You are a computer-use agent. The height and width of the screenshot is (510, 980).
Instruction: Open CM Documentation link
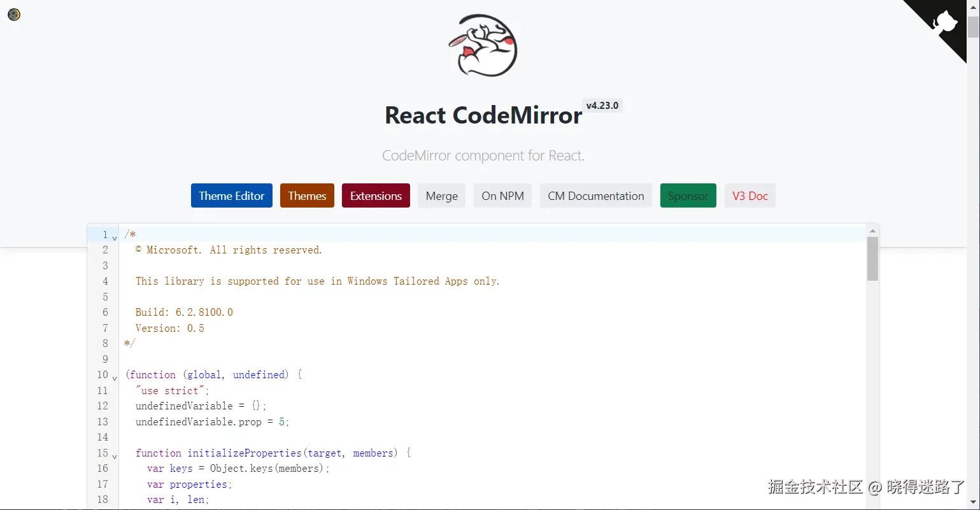point(596,195)
